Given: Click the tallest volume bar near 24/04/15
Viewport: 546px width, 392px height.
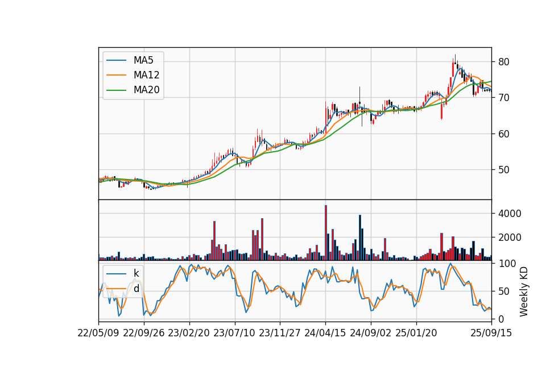Looking at the screenshot, I should coord(326,233).
